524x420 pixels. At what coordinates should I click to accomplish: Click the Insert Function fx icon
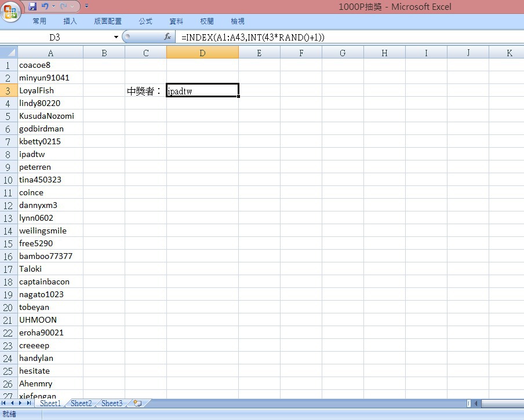coord(168,36)
